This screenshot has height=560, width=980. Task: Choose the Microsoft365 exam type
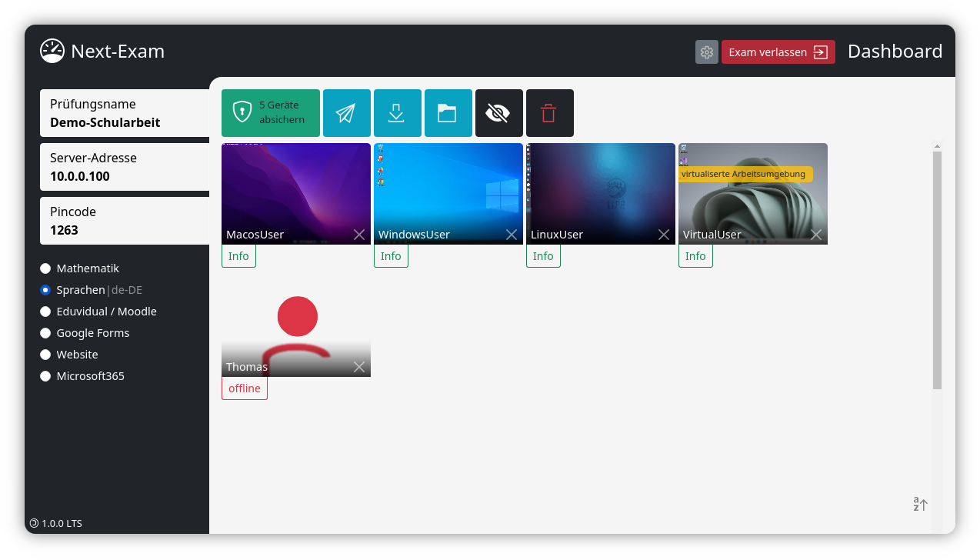tap(45, 376)
